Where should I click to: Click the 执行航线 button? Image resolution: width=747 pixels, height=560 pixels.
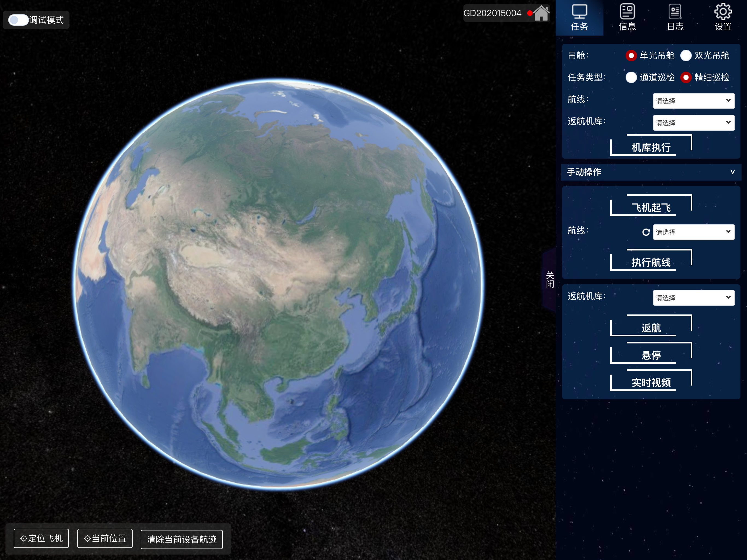point(651,260)
